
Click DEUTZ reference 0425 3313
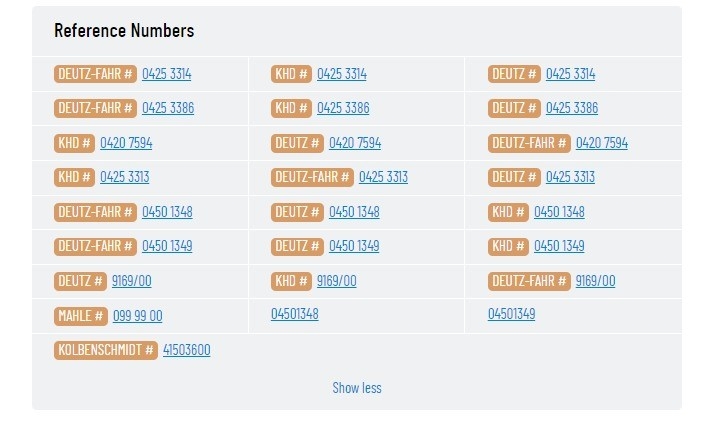click(x=570, y=177)
